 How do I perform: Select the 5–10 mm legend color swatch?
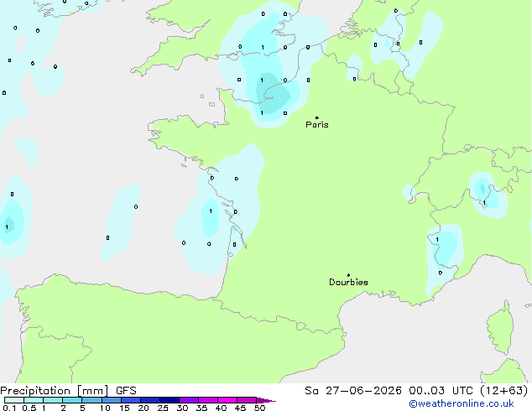click(91, 400)
